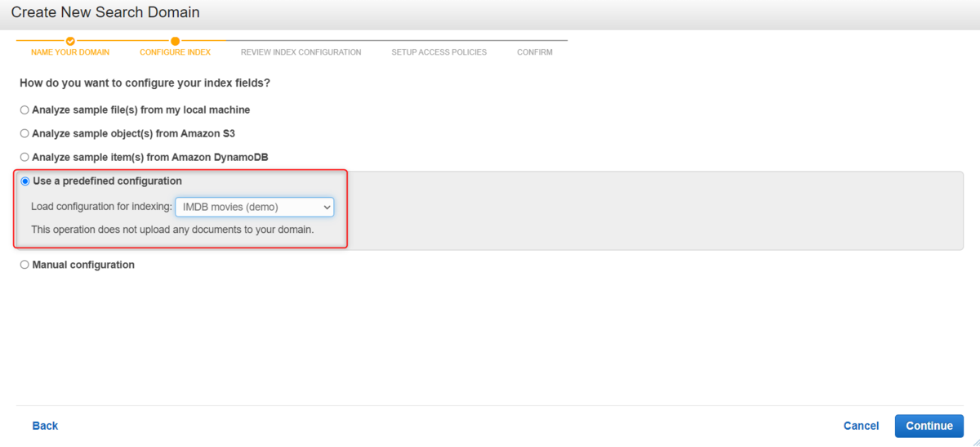The image size is (980, 447).
Task: Click 'How do you want to configure' heading
Action: pyautogui.click(x=145, y=83)
